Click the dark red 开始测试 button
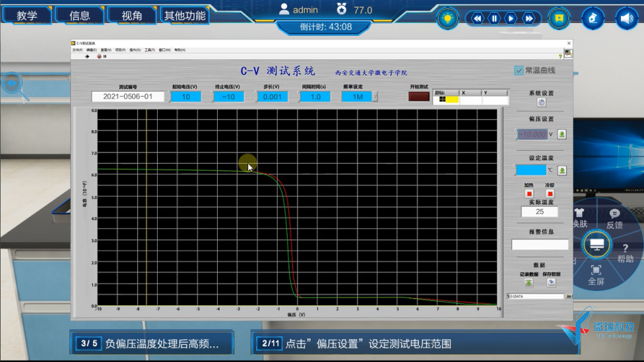 [x=419, y=96]
